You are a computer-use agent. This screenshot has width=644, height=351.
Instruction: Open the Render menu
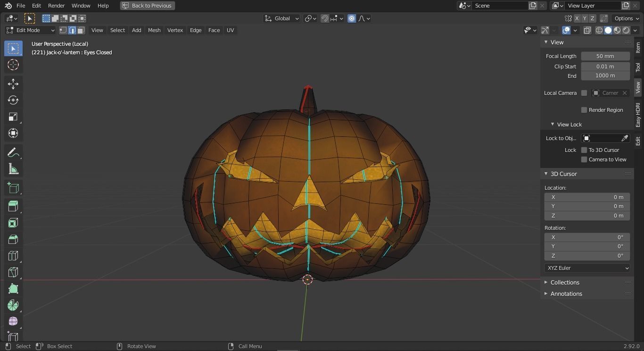click(56, 6)
